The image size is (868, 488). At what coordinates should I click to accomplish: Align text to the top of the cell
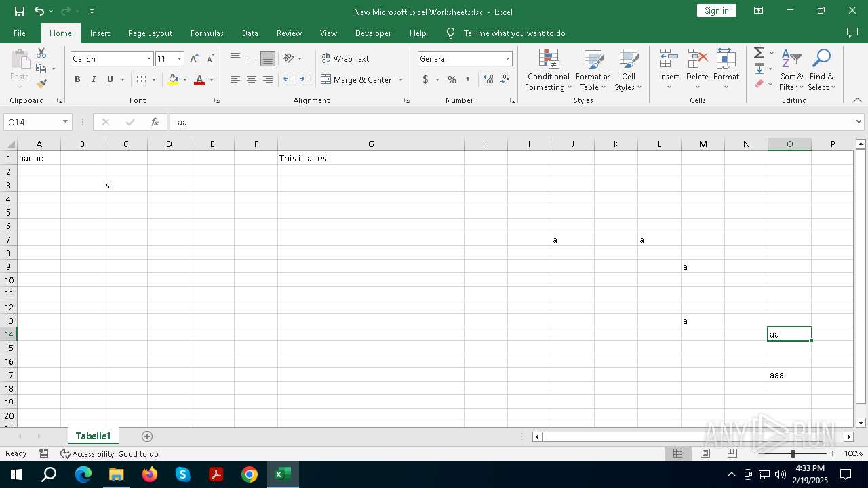click(235, 58)
